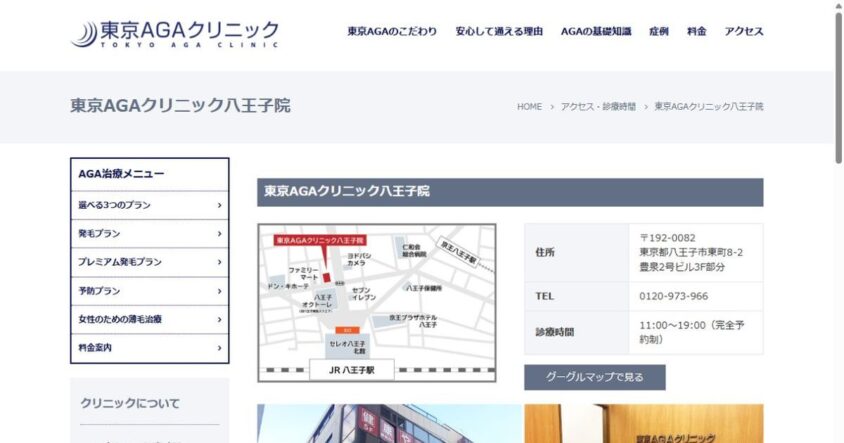The image size is (844, 443).
Task: Click the wooden clinic signboard photo
Action: coord(644,424)
